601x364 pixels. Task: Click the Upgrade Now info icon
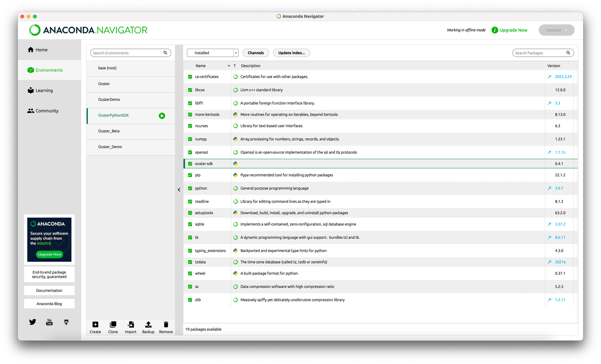[x=495, y=30]
